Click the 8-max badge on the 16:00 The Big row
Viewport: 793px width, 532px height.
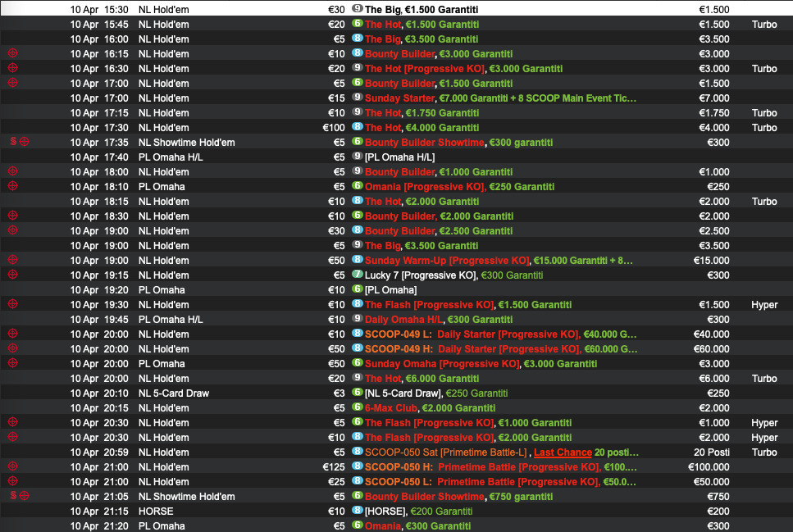tap(358, 38)
